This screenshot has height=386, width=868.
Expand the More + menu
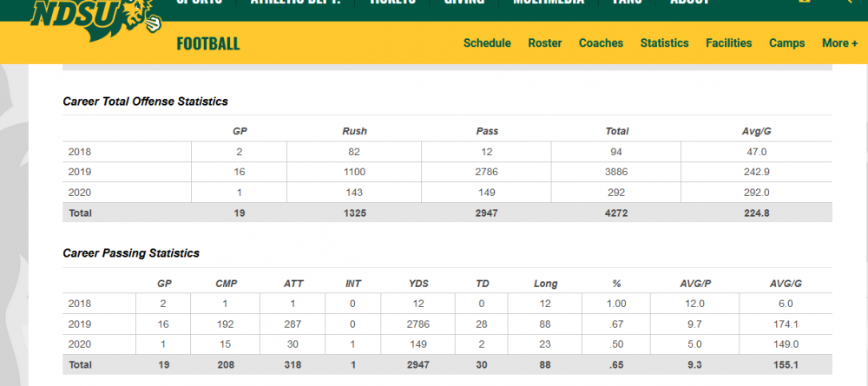pos(839,43)
